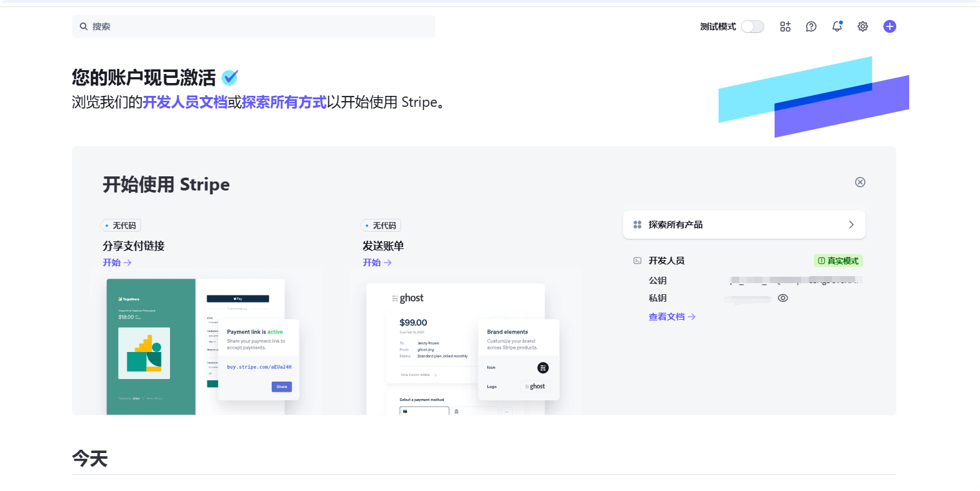Toggle the 测试模式 switch
This screenshot has width=980, height=491.
pos(752,26)
